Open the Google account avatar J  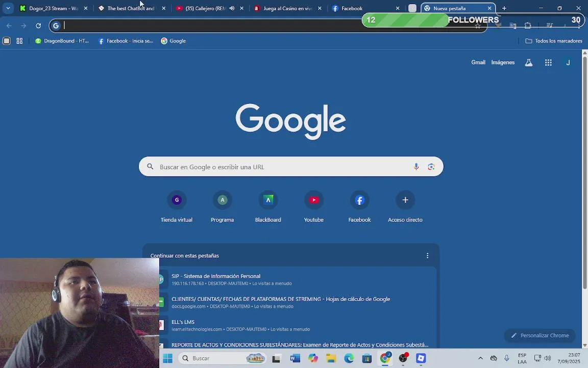(x=568, y=63)
